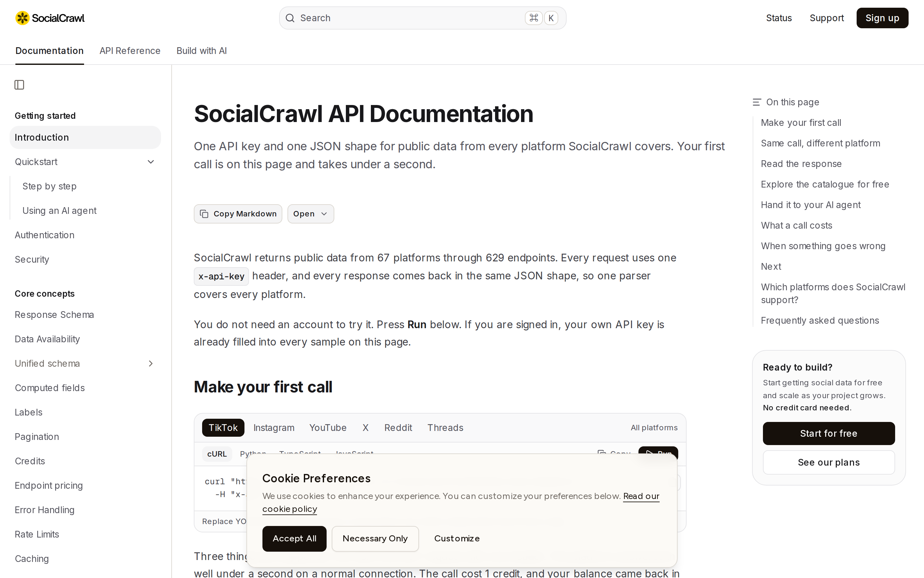Image resolution: width=924 pixels, height=578 pixels.
Task: Click Start for free button
Action: [828, 433]
